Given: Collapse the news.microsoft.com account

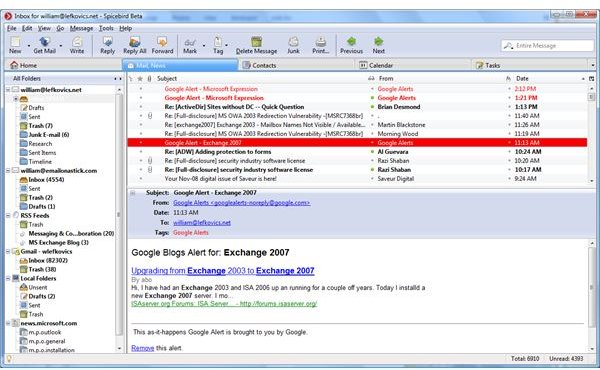Looking at the screenshot, I should coord(8,323).
